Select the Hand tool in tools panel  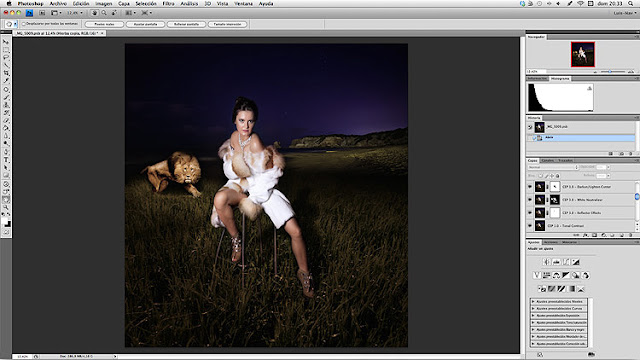click(x=6, y=200)
